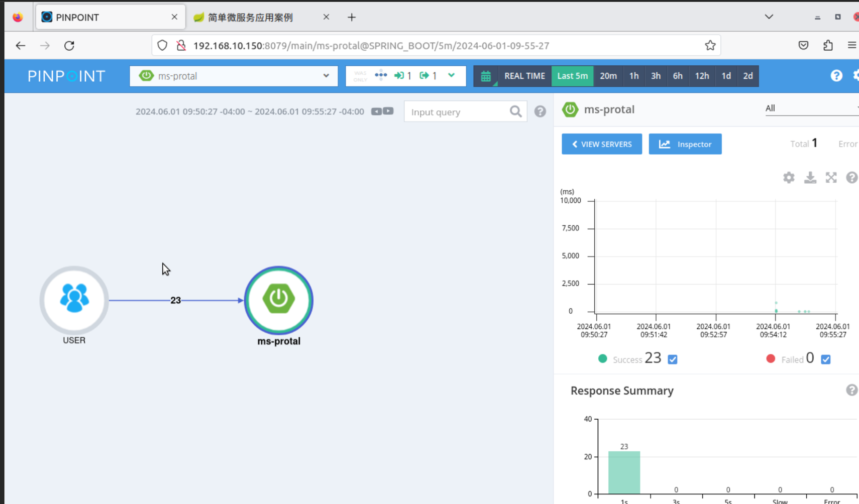Select the ms-protal Spring Boot node
859x504 pixels.
click(279, 300)
